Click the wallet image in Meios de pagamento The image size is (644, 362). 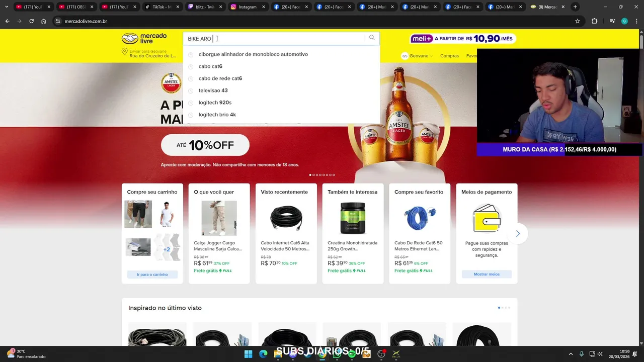pos(487,218)
